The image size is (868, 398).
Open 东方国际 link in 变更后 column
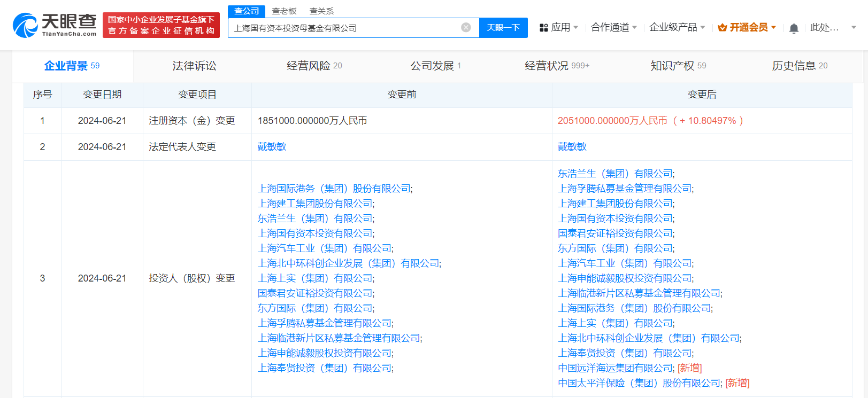615,248
